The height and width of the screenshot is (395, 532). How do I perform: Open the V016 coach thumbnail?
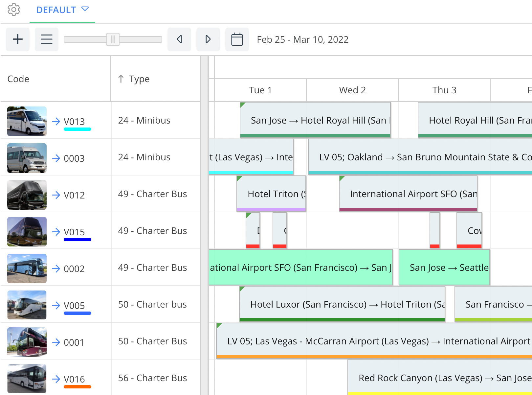27,379
